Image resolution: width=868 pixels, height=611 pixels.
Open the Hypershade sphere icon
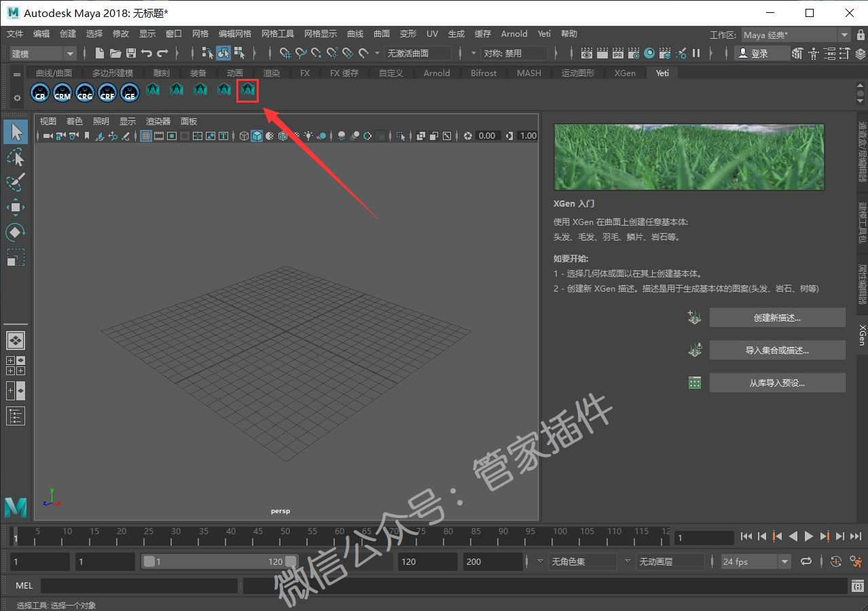649,53
